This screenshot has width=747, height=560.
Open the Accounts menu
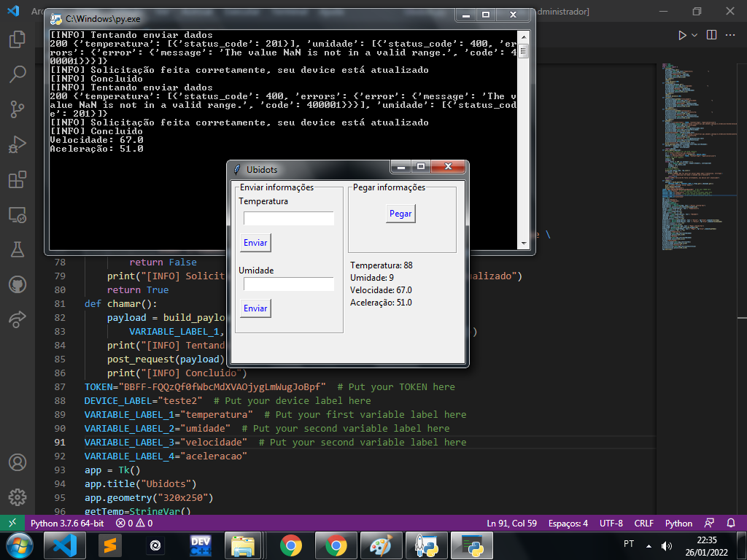click(x=18, y=462)
